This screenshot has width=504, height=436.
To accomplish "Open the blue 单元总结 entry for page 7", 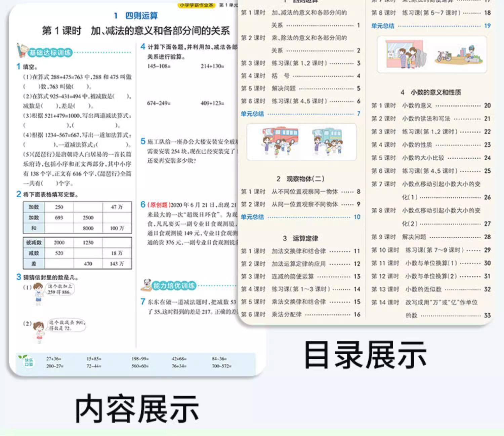I will tap(253, 114).
